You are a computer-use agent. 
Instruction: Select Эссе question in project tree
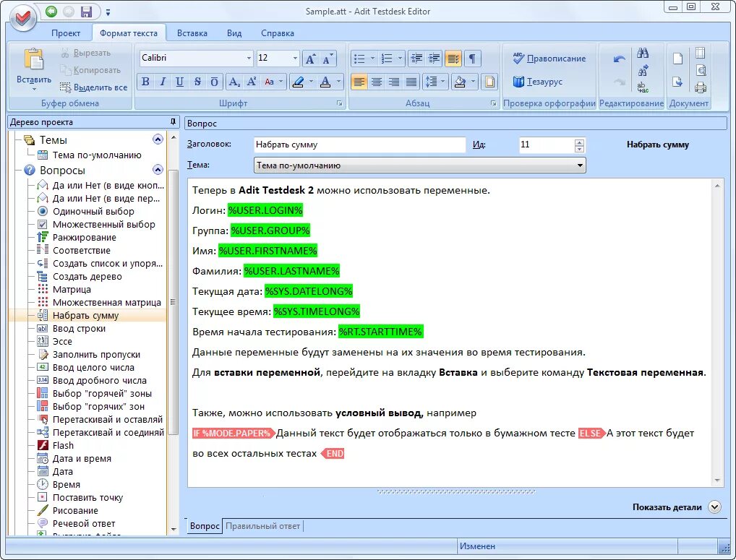pyautogui.click(x=56, y=342)
